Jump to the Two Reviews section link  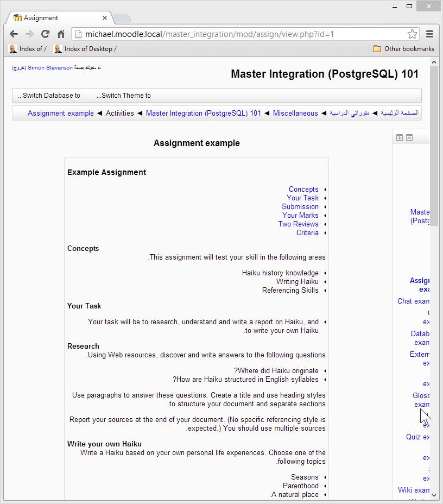pos(299,224)
